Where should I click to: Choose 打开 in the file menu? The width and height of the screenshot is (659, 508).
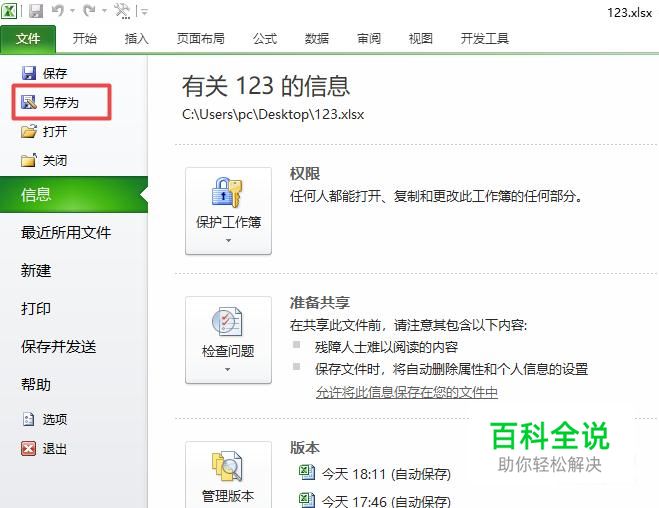55,131
